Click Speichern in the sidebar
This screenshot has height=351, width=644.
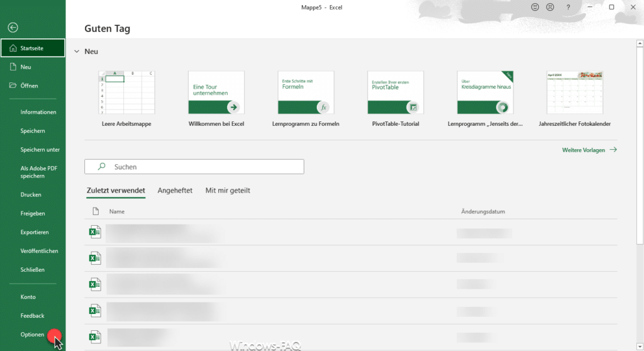(33, 131)
